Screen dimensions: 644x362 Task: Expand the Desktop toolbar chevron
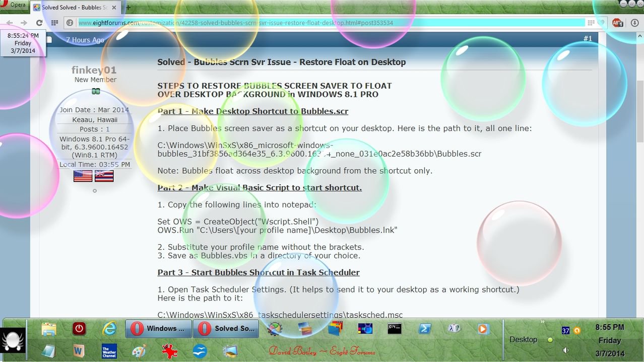click(543, 322)
